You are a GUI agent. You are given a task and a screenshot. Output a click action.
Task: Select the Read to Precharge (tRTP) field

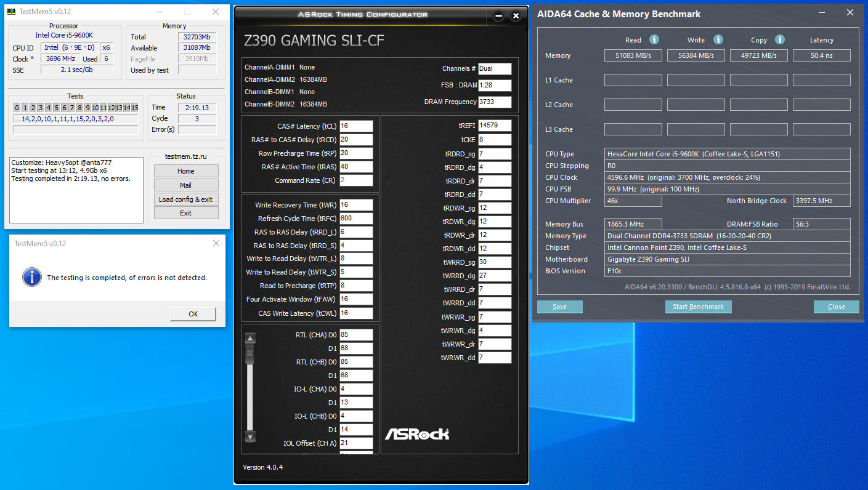click(x=356, y=286)
